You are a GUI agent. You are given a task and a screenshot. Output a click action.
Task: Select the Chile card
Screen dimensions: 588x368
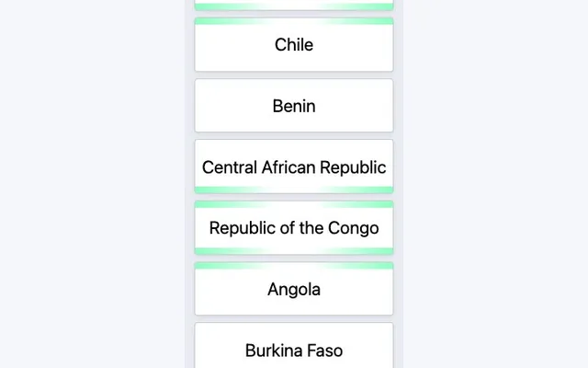(x=294, y=45)
